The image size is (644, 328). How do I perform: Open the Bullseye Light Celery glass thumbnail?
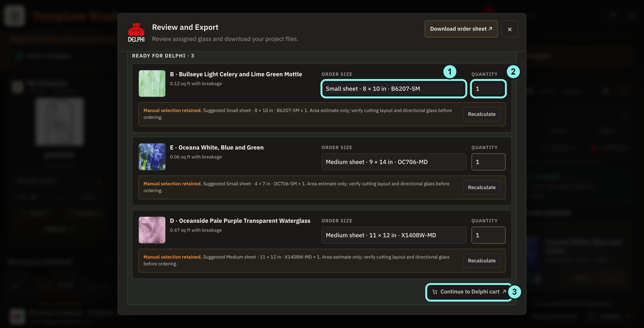point(152,83)
